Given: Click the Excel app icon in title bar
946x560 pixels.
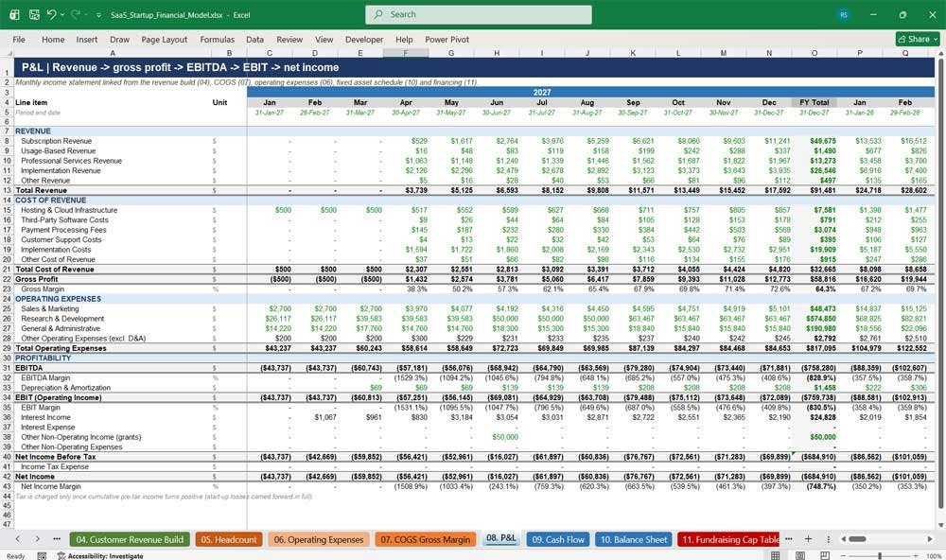Looking at the screenshot, I should click(x=14, y=14).
